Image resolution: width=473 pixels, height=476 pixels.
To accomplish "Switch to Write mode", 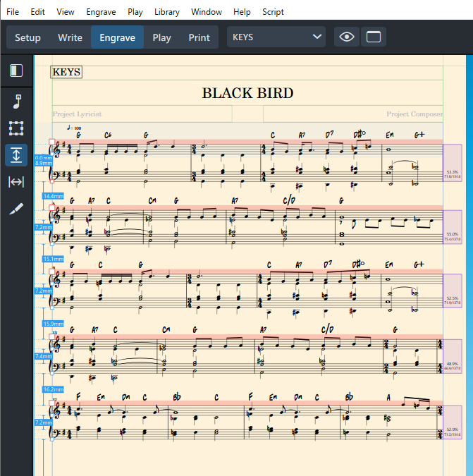I will 70,37.
